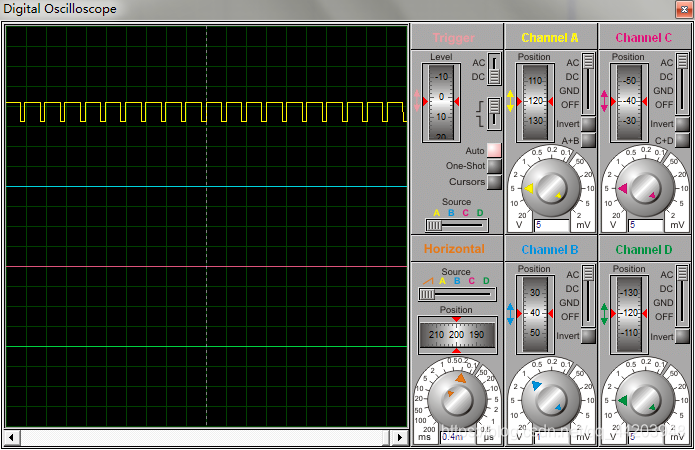Image resolution: width=695 pixels, height=450 pixels.
Task: Click the waveform scrollbar left arrow
Action: [x=12, y=438]
